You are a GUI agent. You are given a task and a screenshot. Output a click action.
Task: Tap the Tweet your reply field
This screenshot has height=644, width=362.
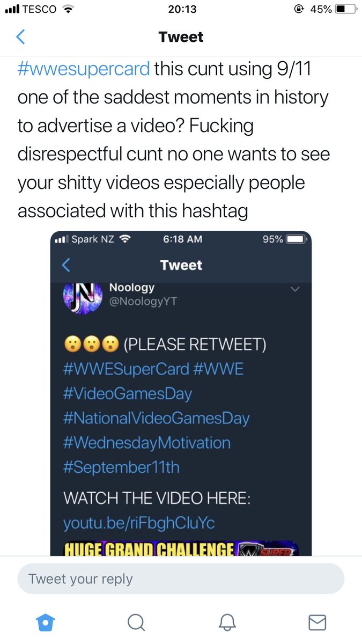click(x=181, y=579)
